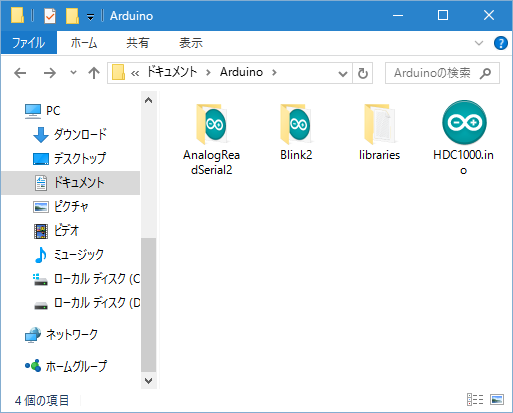Image resolution: width=513 pixels, height=413 pixels.
Task: Select ピクチャ in the navigation pane
Action: coord(61,207)
